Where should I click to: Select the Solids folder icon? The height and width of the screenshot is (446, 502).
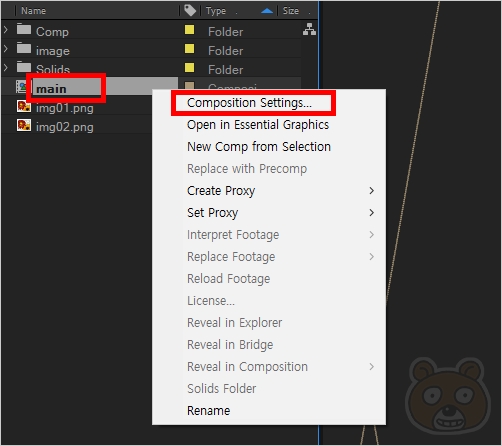coord(24,67)
